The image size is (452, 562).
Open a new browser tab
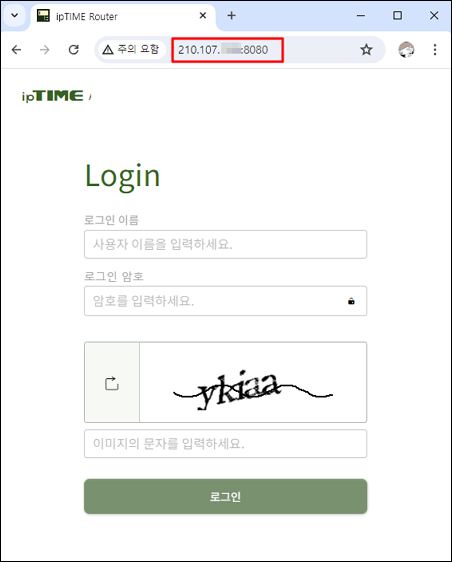pos(232,15)
